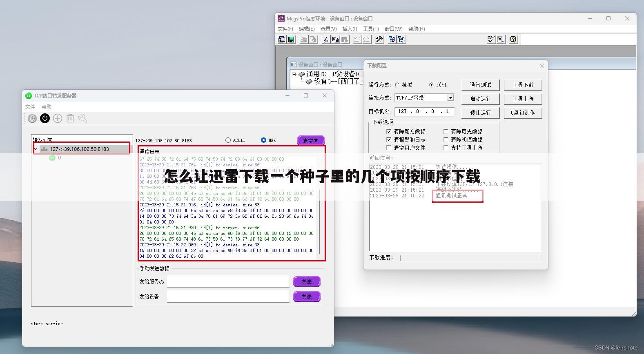Open 编辑(E) menu in McgsPro

click(x=307, y=29)
